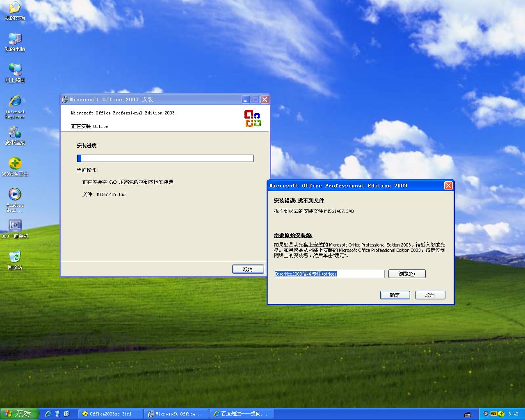Close the Office 2003 安装 window
This screenshot has height=420, width=525.
click(265, 99)
